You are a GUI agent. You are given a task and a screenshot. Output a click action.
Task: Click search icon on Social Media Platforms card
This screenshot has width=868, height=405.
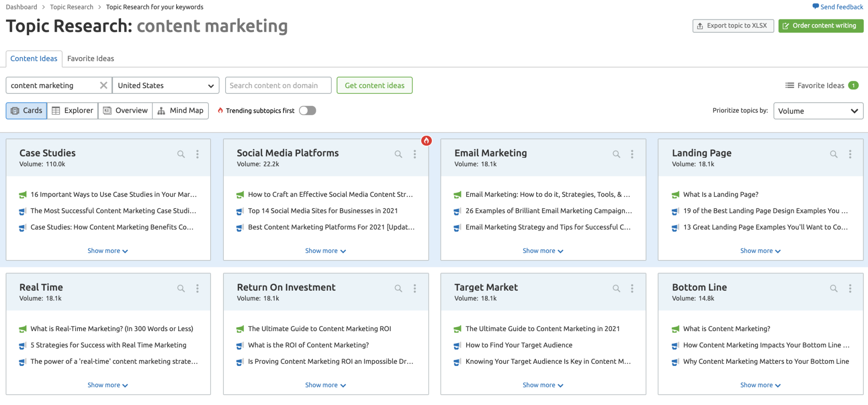[x=398, y=154]
